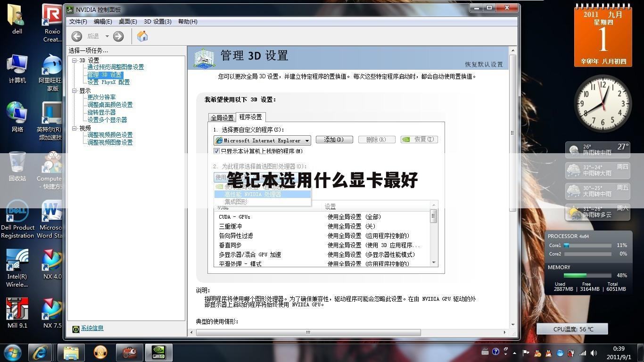The image size is (644, 362).
Task: Select the 英特尔(R) desktop shortcut
Action: [x=50, y=121]
